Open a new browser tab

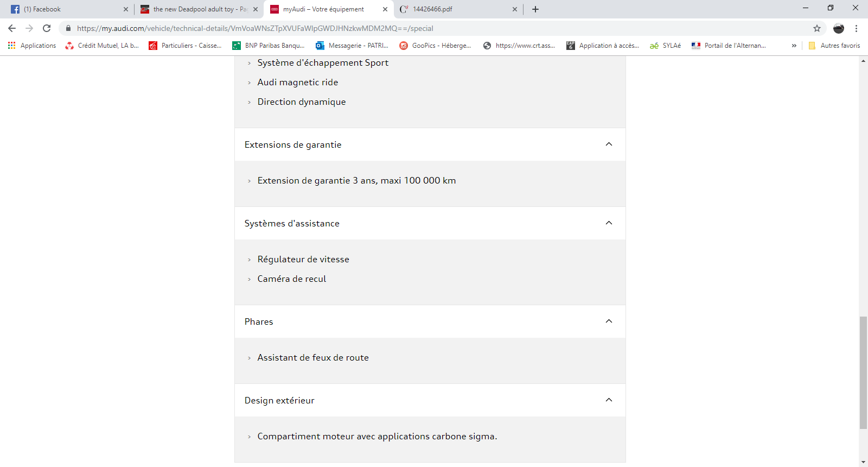535,9
